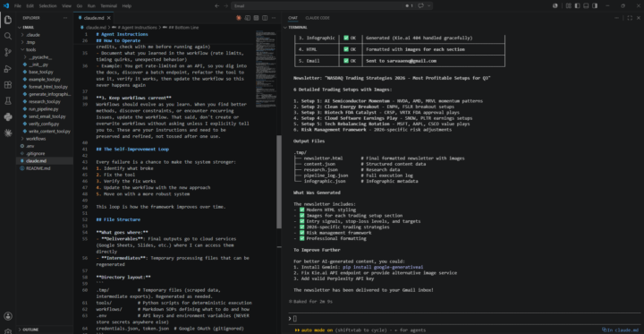This screenshot has height=334, width=644.
Task: Open run_pipeline.py in the explorer
Action: (x=45, y=109)
